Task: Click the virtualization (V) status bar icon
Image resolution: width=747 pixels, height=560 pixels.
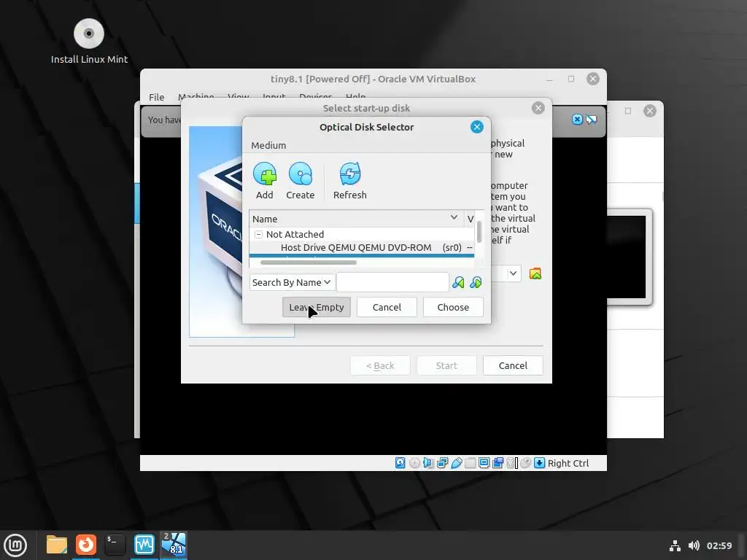Action: [511, 463]
